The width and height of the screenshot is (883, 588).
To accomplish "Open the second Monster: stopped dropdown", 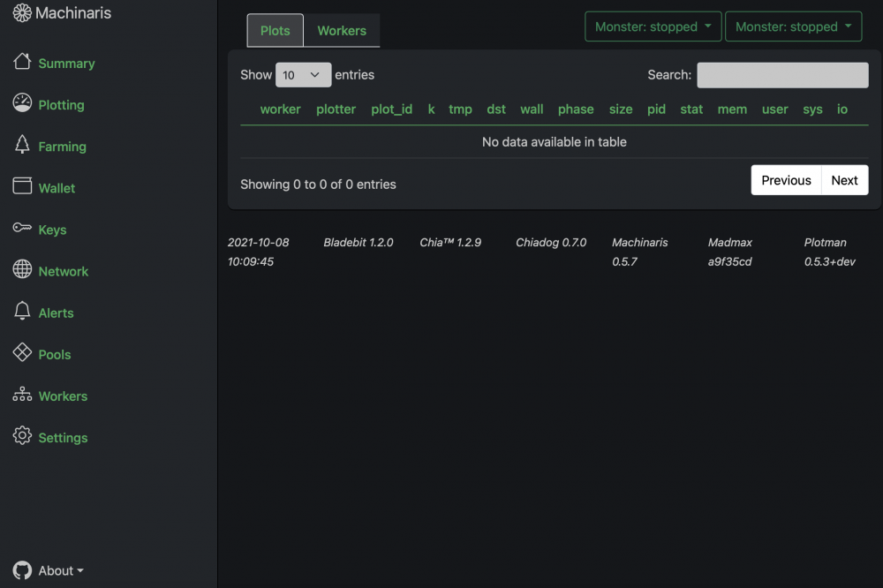I will pos(793,26).
